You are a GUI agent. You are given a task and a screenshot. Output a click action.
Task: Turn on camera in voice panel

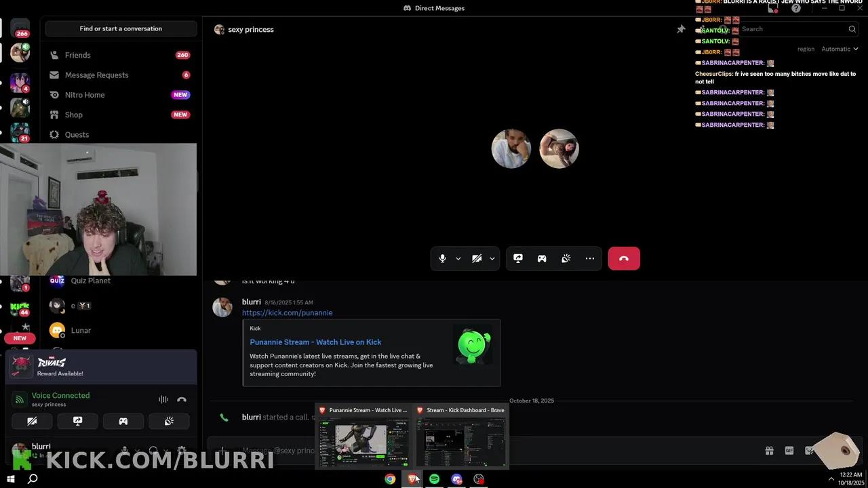coord(32,421)
